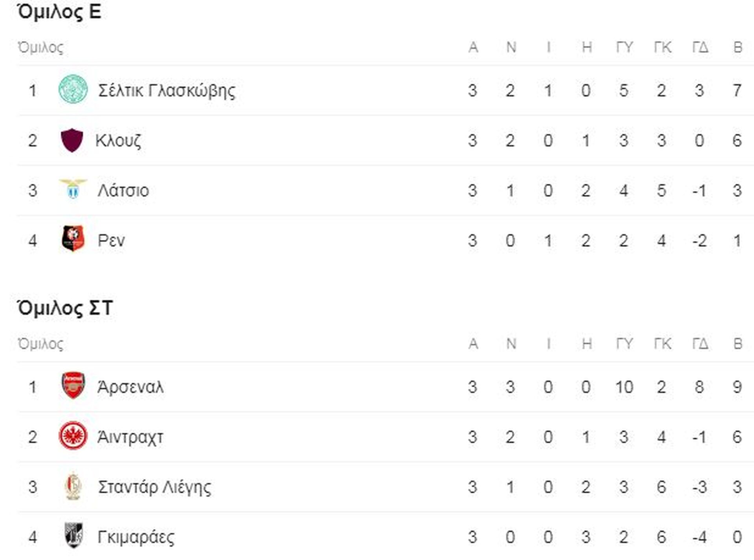The image size is (754, 560).
Task: Click the Lazio eagle crest
Action: (73, 189)
